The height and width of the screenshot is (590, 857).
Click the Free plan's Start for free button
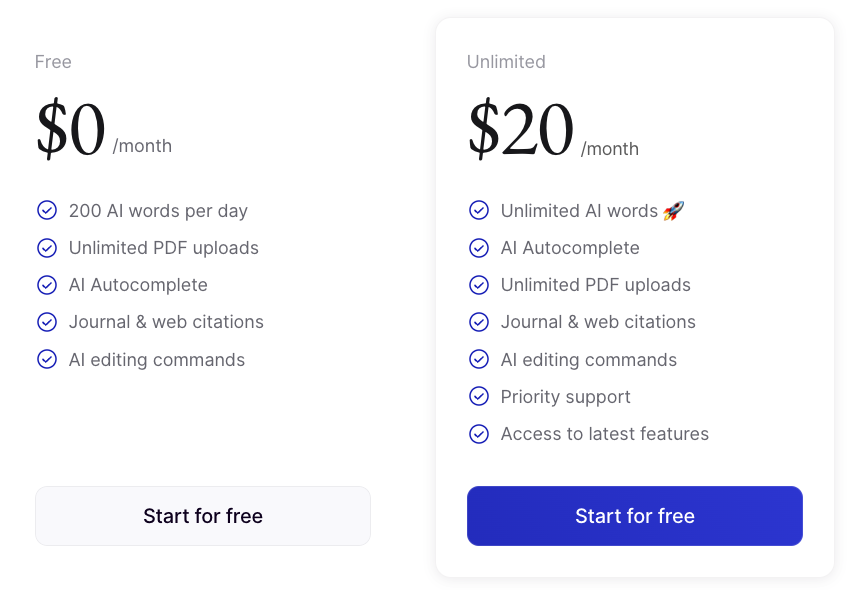point(203,516)
